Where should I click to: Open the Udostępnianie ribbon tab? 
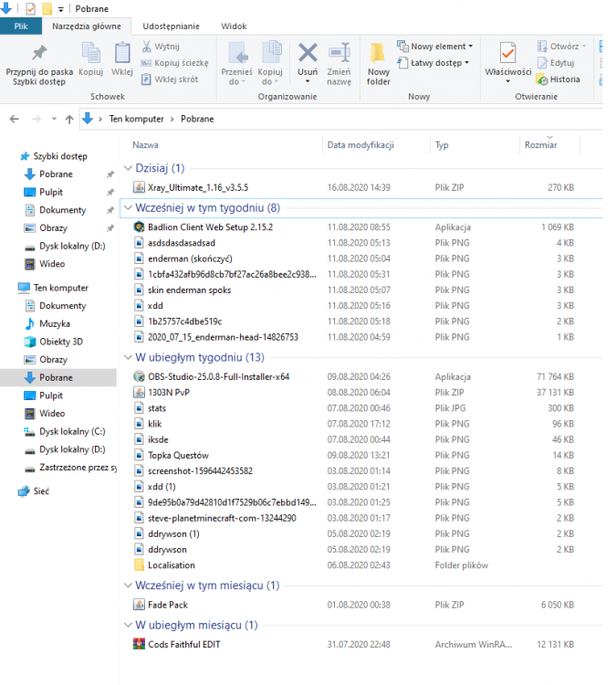172,27
